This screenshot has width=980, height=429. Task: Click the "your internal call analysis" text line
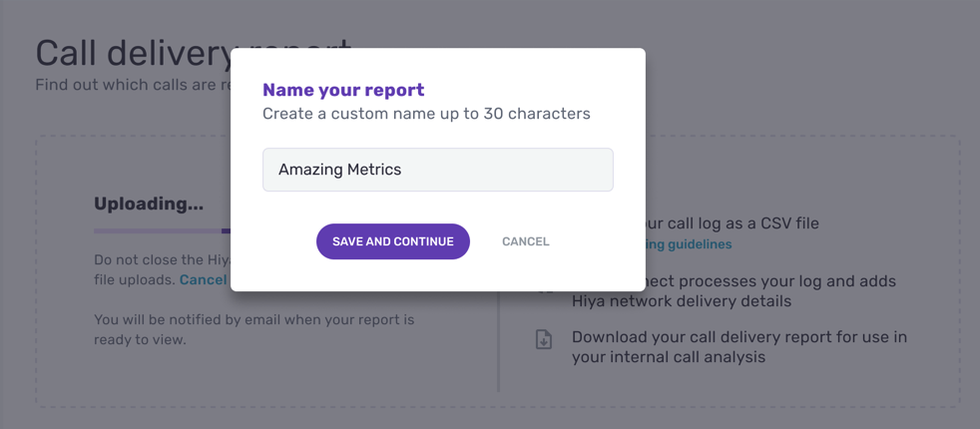[668, 357]
